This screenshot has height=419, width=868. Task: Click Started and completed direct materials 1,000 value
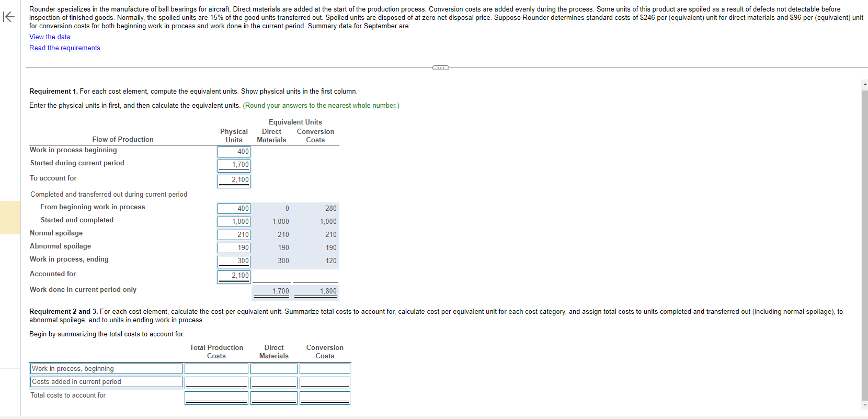coord(281,221)
